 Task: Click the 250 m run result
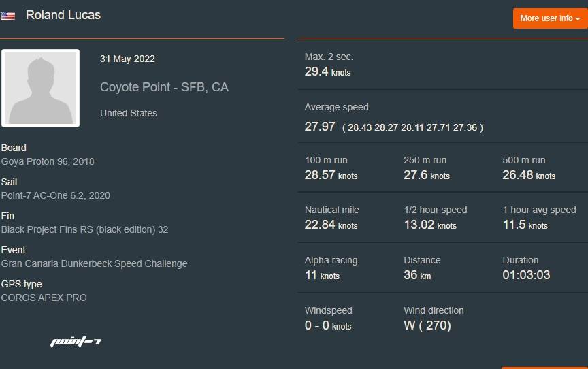click(x=427, y=175)
